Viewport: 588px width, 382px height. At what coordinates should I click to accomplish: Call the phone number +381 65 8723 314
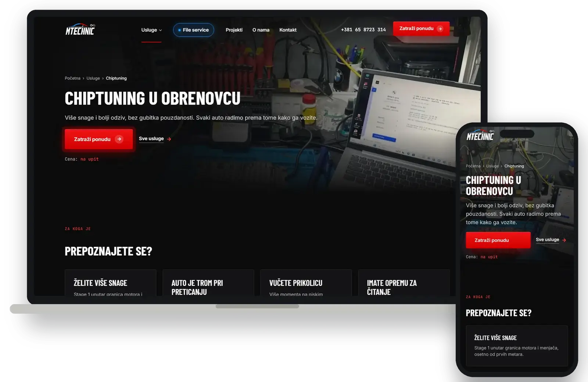363,30
